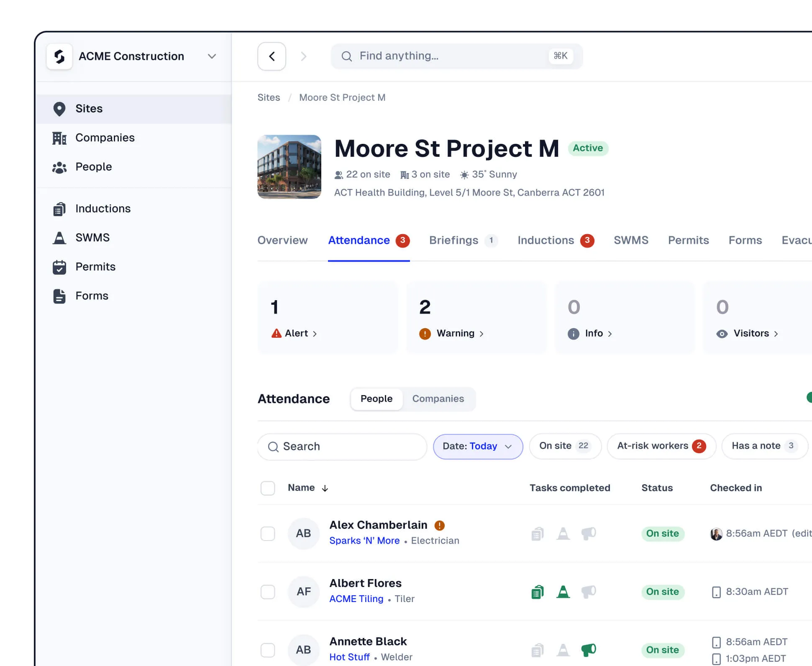Viewport: 812px width, 666px height.
Task: Click the induction cone icon for Albert Flores
Action: (x=563, y=592)
